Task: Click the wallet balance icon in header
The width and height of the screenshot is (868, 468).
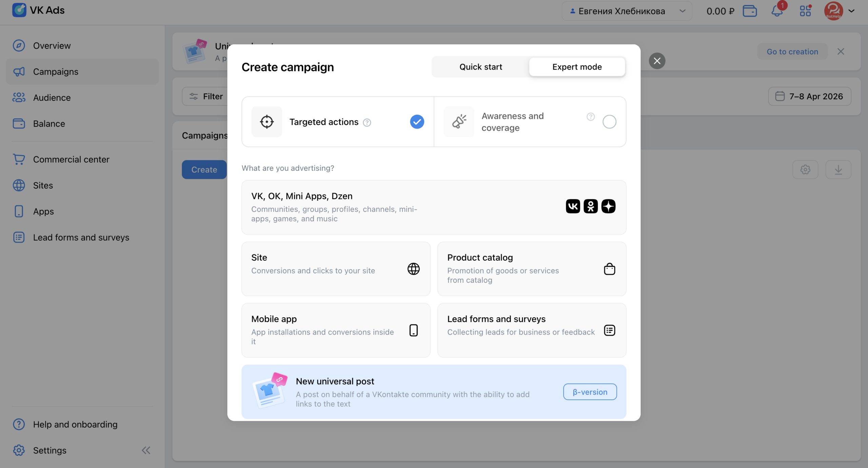Action: [749, 11]
